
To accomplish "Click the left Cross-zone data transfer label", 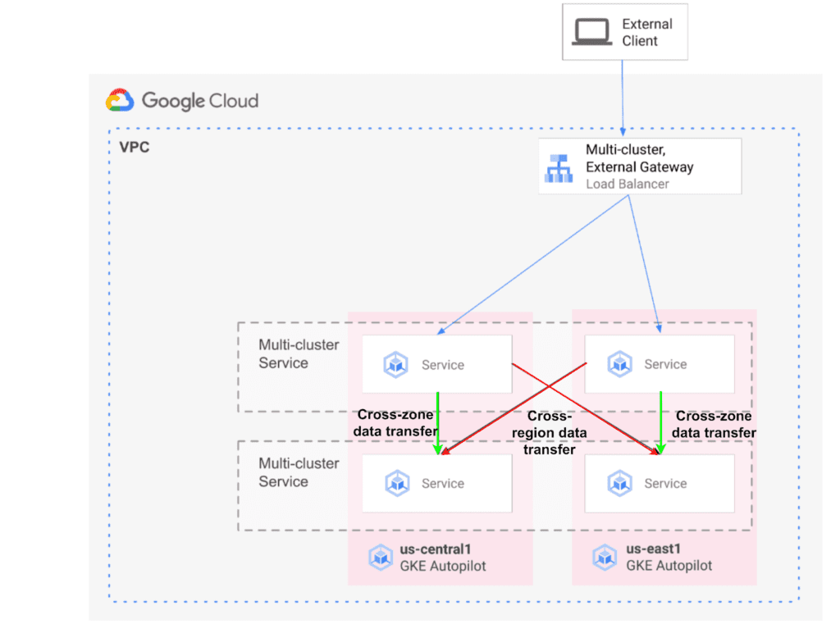I will click(397, 424).
